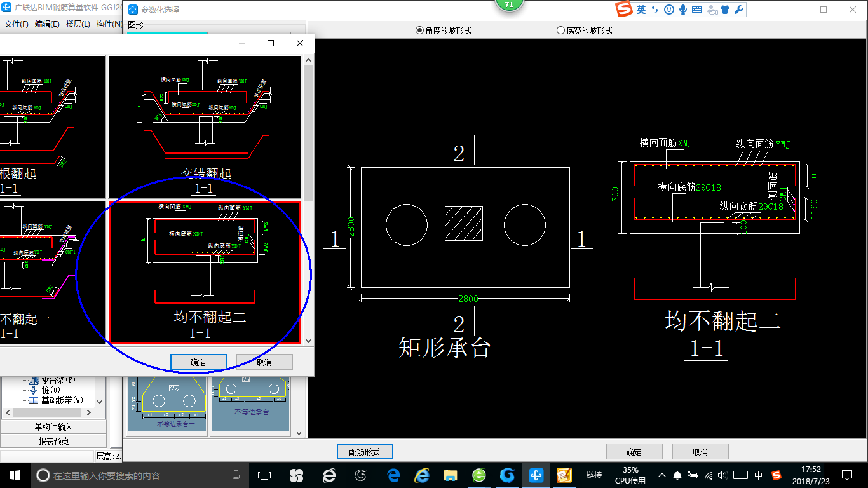Open the Windows Start menu
This screenshot has width=868, height=488.
(15, 475)
